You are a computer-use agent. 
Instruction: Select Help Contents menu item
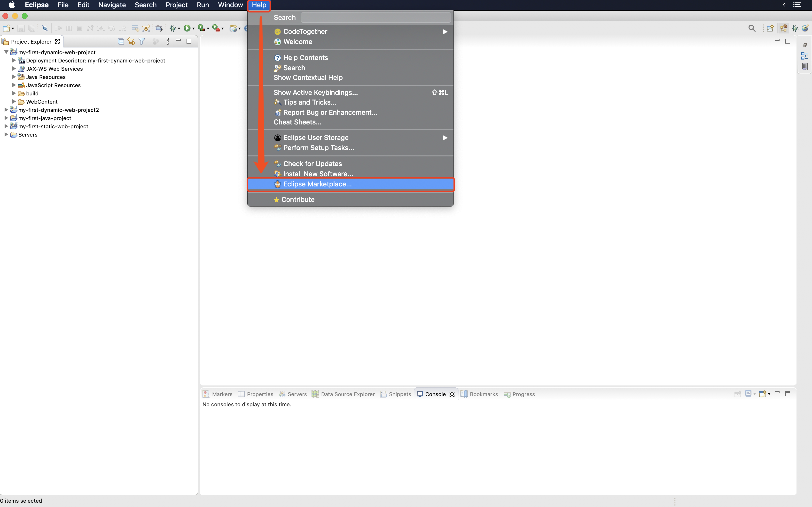point(351,58)
